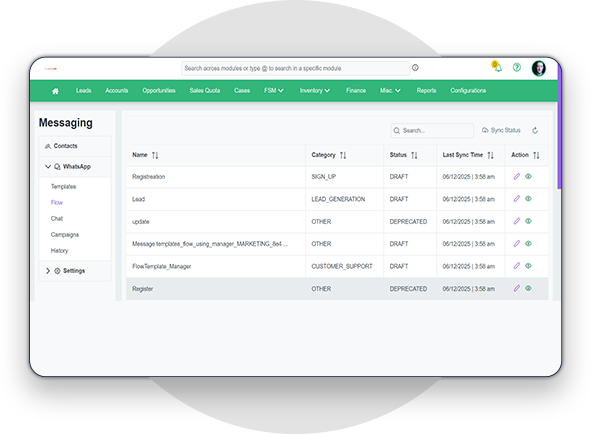Screen dimensions: 592x434
Task: Select the Registreation flow name
Action: (x=148, y=177)
